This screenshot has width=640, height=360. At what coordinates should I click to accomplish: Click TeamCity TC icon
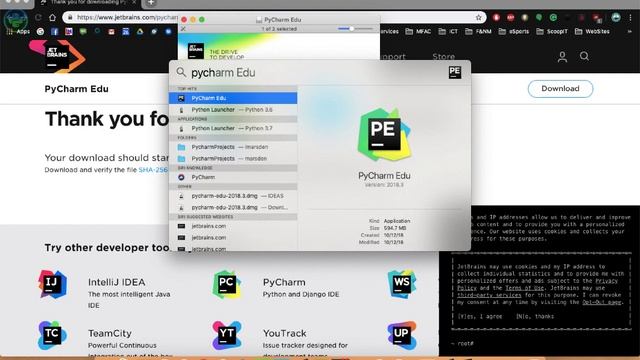52,335
